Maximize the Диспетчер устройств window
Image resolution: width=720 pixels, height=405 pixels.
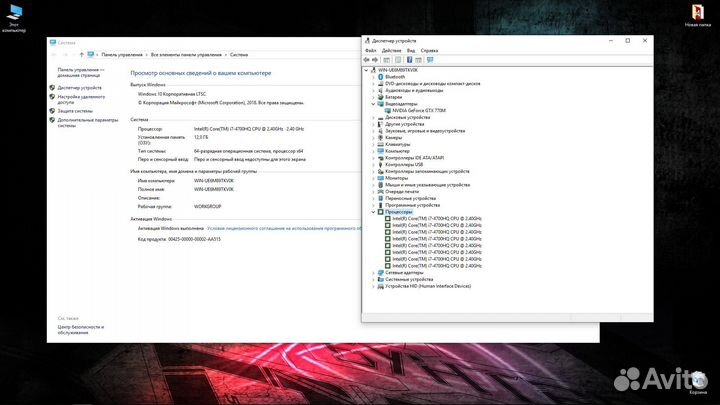628,41
